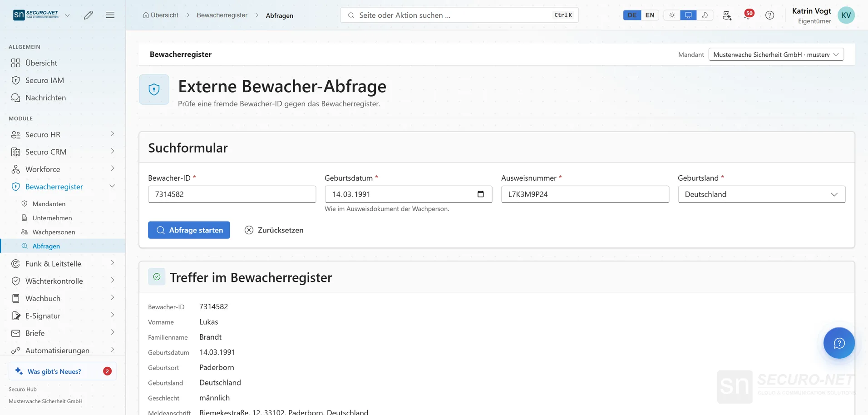Select Abfragen in the sidebar
This screenshot has width=868, height=415.
coord(63,246)
